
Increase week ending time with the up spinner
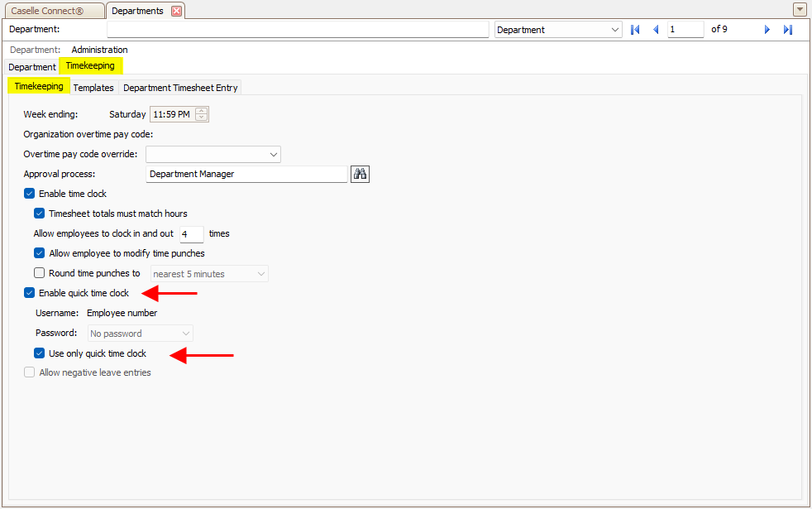coord(202,111)
